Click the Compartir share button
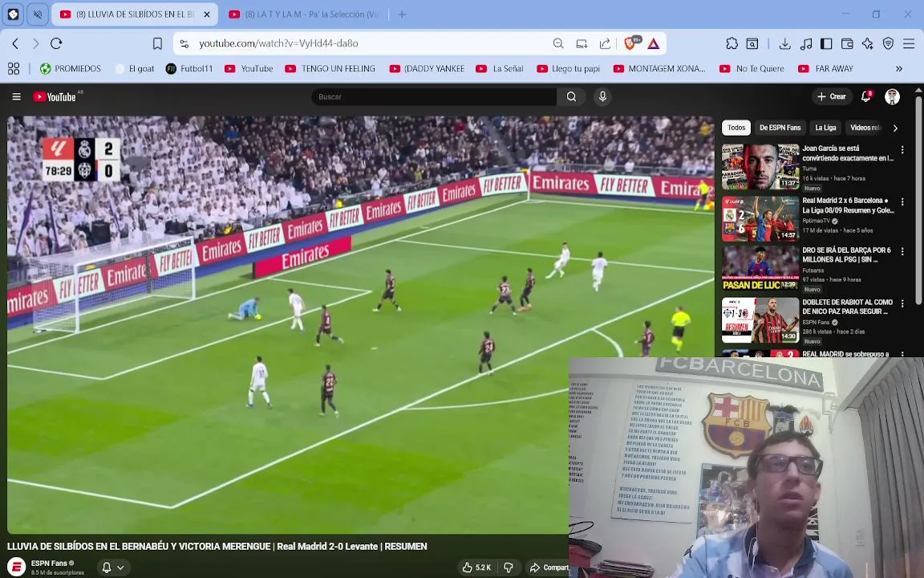 pos(549,568)
